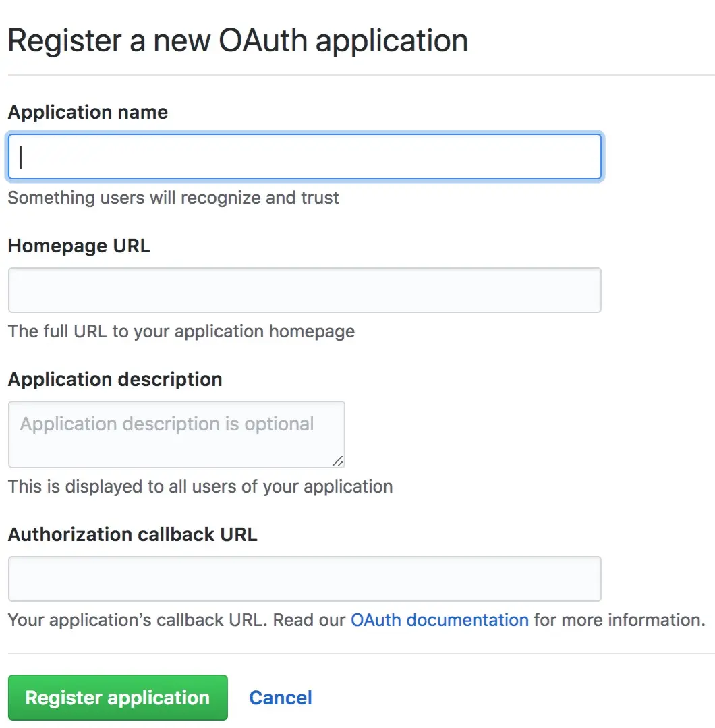The width and height of the screenshot is (715, 728).
Task: Click the "Application description" label
Action: [115, 379]
